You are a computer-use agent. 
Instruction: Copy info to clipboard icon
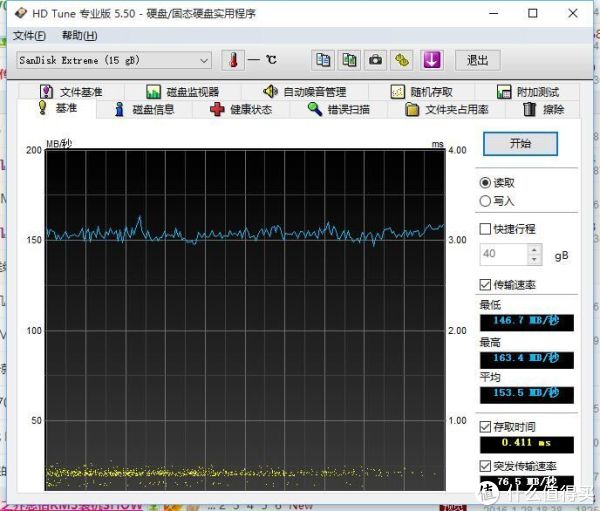click(x=323, y=60)
